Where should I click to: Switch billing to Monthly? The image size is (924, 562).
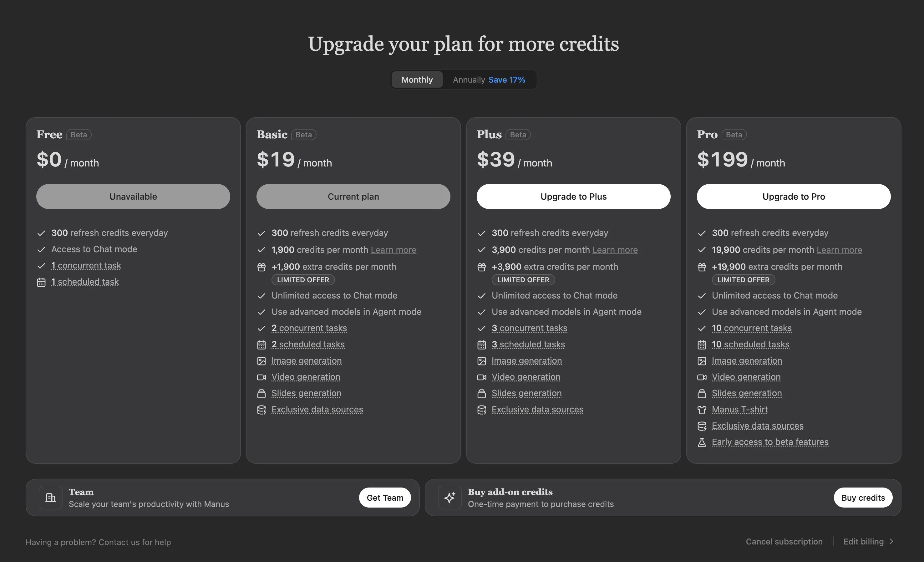pyautogui.click(x=417, y=79)
